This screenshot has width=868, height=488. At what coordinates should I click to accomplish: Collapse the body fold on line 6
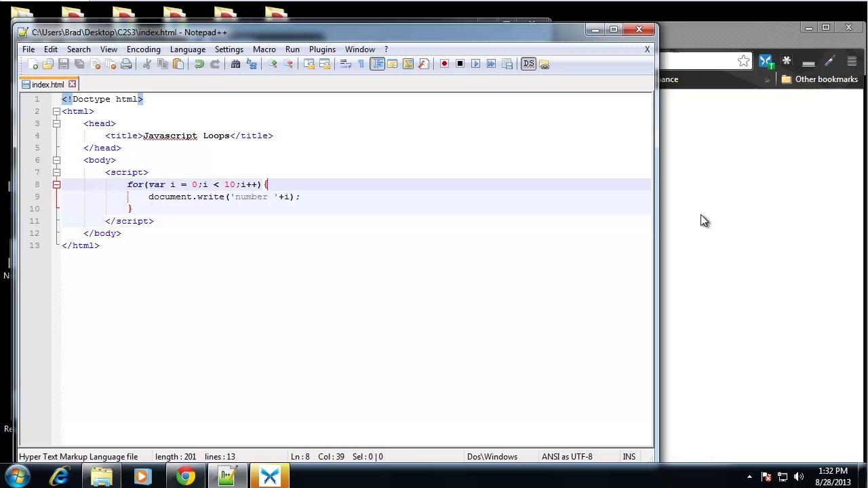56,160
